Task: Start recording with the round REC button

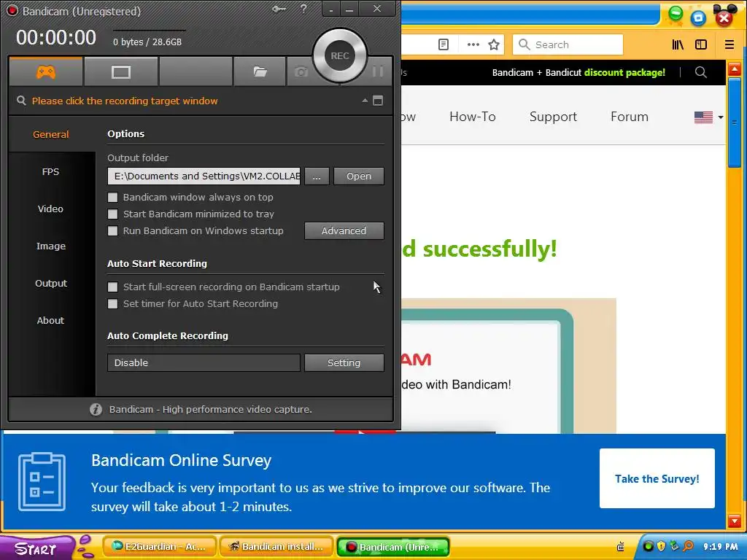Action: tap(340, 55)
